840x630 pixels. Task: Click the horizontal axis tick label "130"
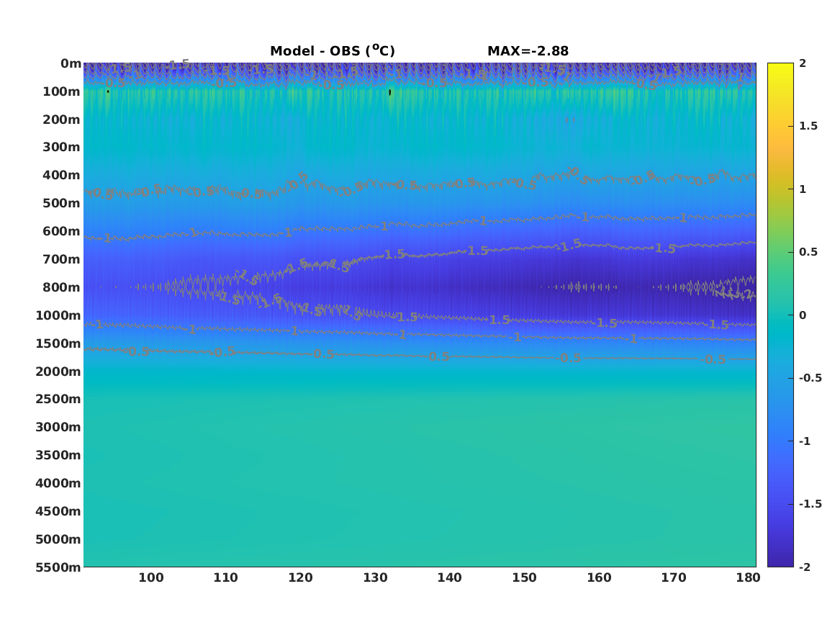pos(375,577)
